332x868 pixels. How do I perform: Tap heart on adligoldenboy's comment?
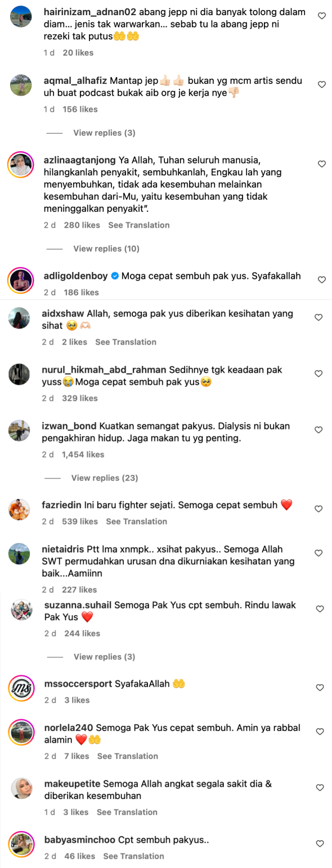click(322, 279)
